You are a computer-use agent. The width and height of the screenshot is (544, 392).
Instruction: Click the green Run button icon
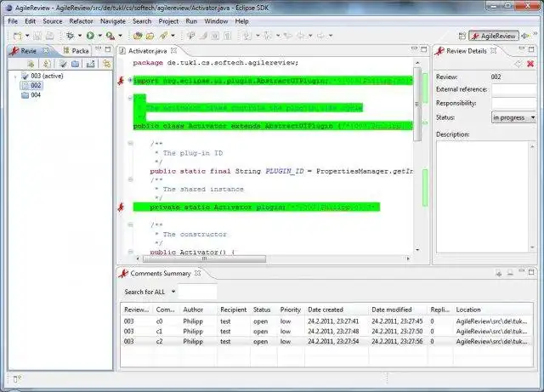[91, 36]
